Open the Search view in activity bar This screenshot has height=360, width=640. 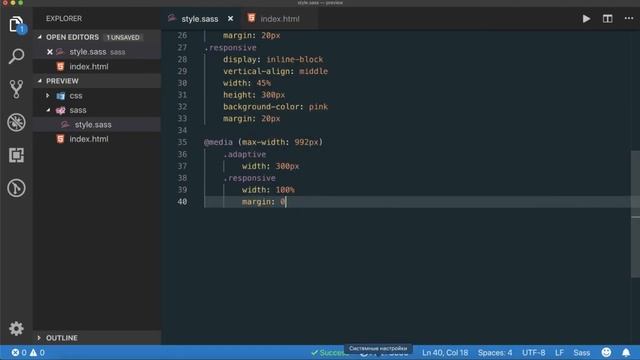coord(16,56)
